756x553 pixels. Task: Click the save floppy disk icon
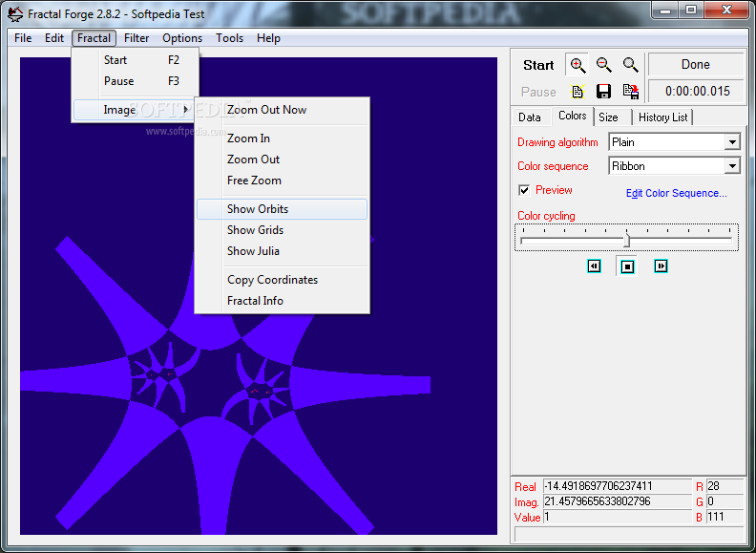point(603,91)
